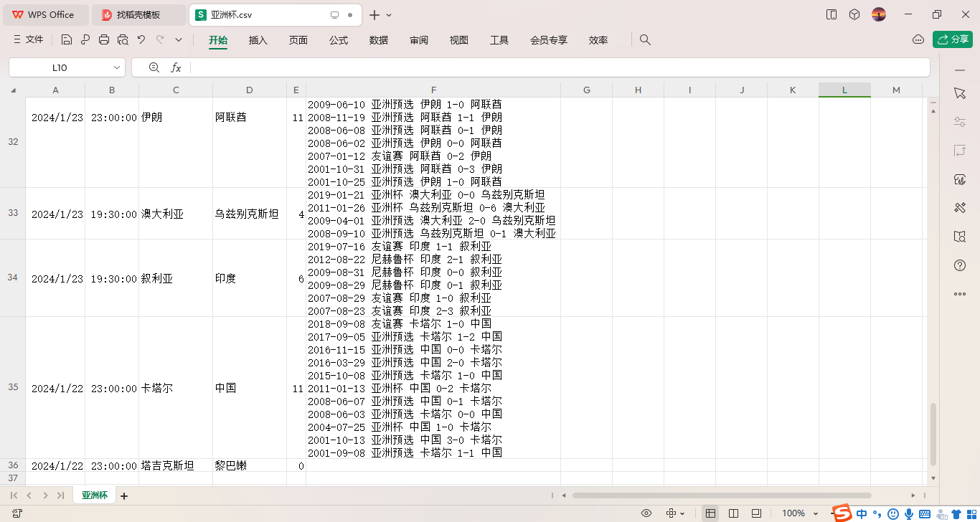This screenshot has height=522, width=980.
Task: Click the green 分享 share button
Action: [x=953, y=39]
